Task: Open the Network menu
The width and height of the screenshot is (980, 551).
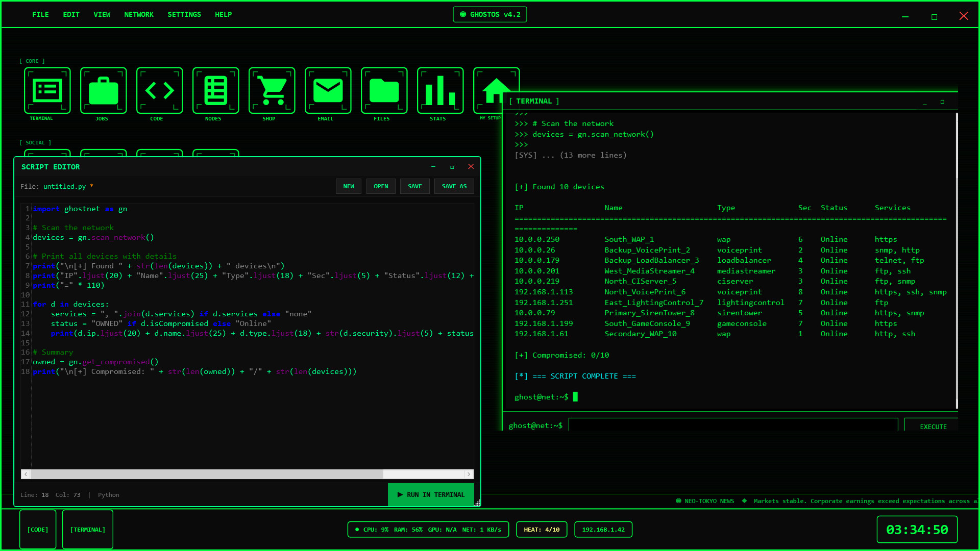Action: pos(138,14)
